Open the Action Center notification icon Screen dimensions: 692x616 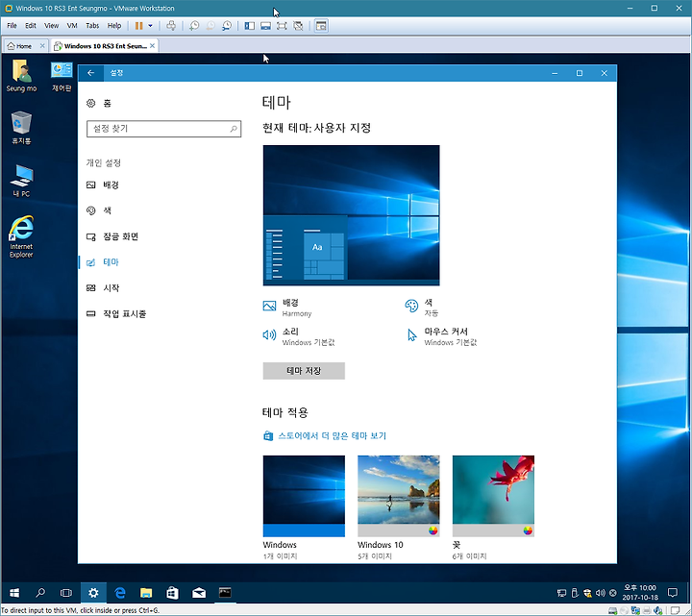(x=673, y=593)
